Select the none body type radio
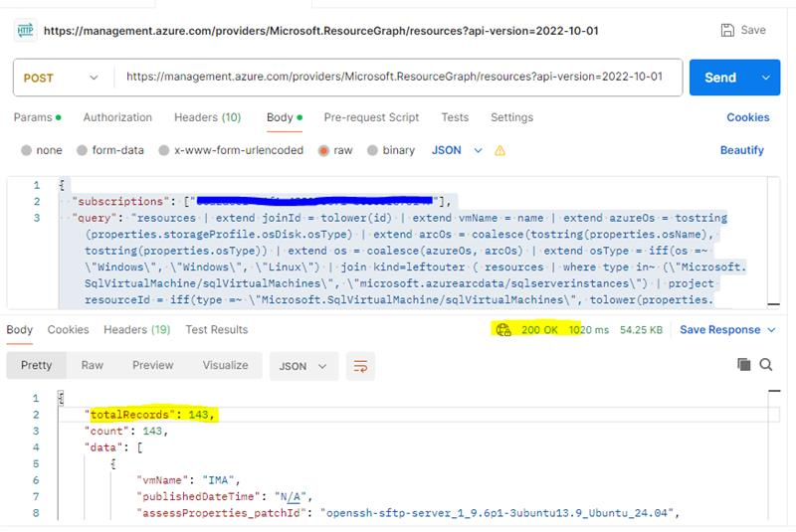 click(x=27, y=150)
